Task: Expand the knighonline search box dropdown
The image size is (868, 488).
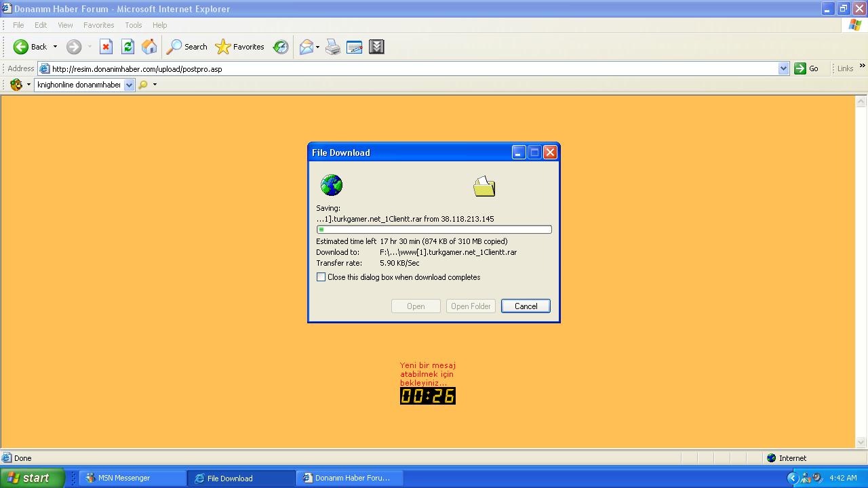Action: point(129,85)
